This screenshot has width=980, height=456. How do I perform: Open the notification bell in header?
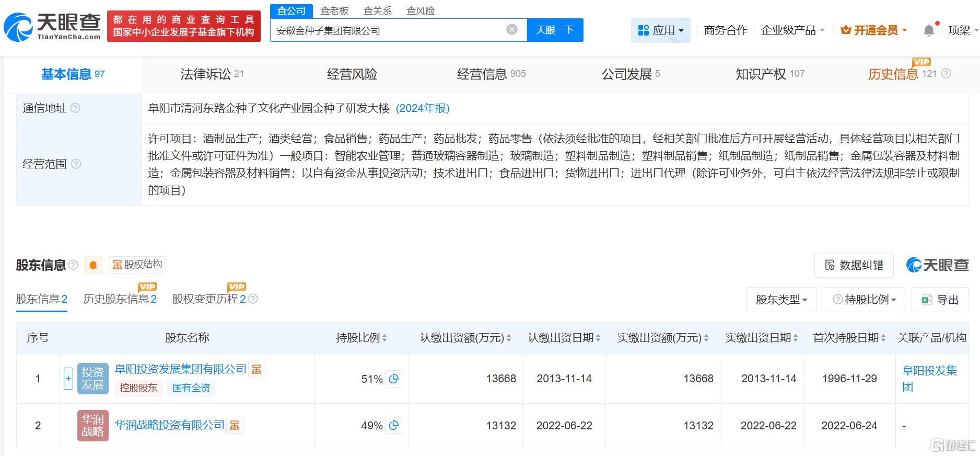click(929, 30)
